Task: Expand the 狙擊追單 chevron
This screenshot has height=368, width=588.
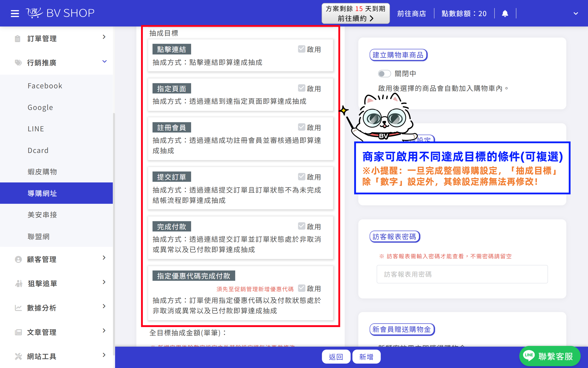Action: tap(104, 282)
